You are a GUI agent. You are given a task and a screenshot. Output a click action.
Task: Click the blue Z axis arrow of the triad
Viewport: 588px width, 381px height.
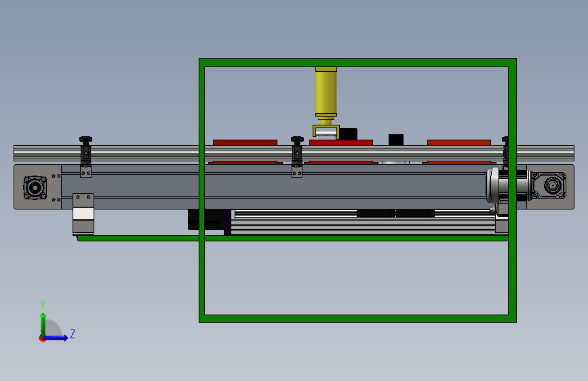(56, 338)
